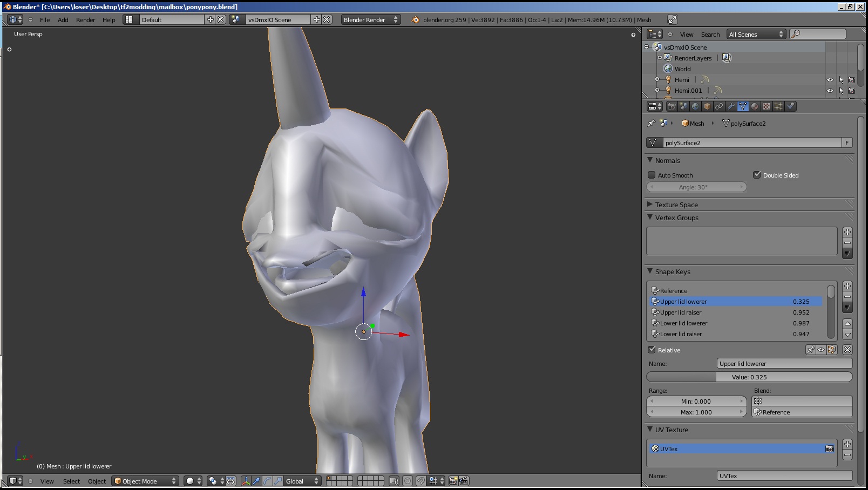Open the Blender Render engine dropdown
The width and height of the screenshot is (868, 490).
click(x=370, y=19)
